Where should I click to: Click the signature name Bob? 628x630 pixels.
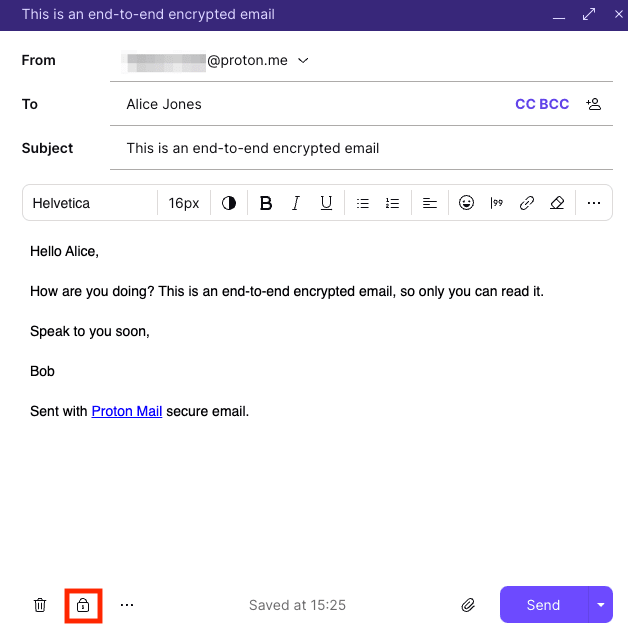coord(42,371)
